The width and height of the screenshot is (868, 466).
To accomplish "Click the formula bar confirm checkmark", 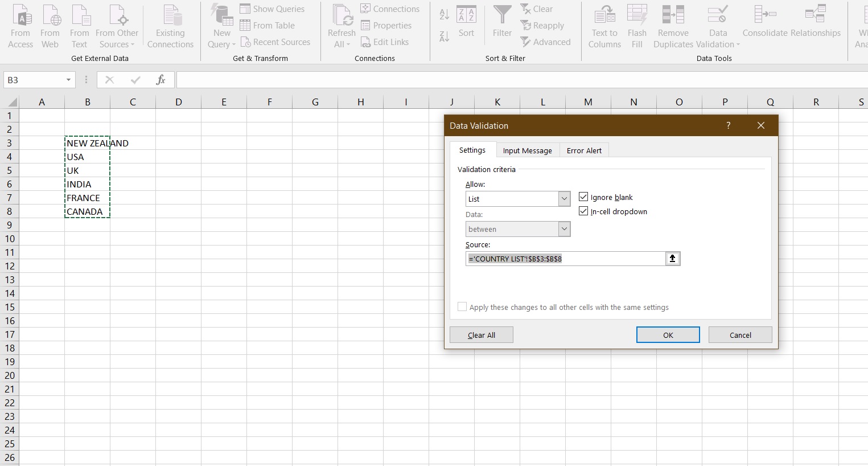I will pos(135,80).
